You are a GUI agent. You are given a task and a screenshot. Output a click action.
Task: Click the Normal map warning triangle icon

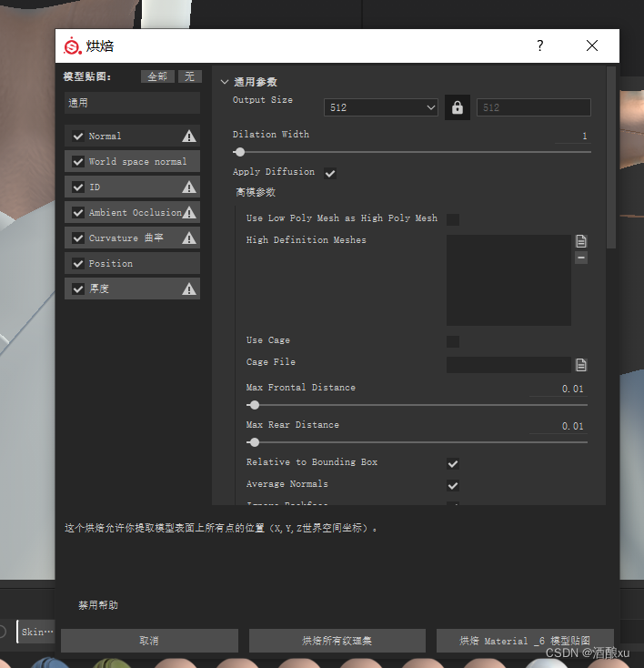(188, 137)
